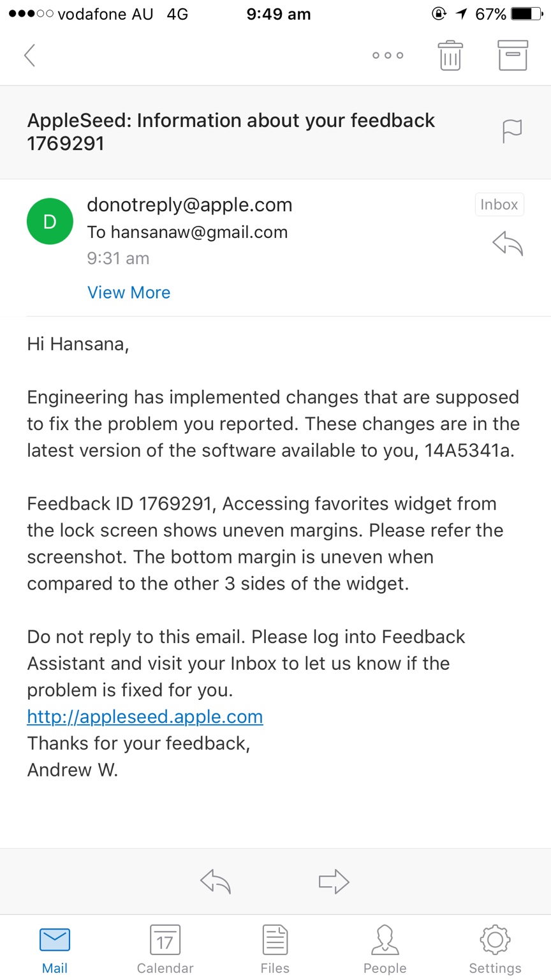This screenshot has width=551, height=980.
Task: Tap the green D sender avatar
Action: pyautogui.click(x=50, y=221)
